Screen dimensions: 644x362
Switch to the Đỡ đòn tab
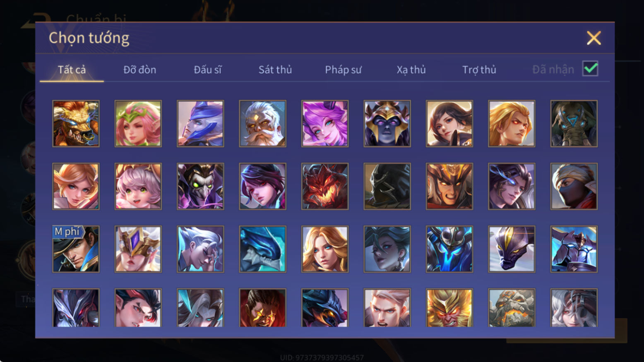[140, 70]
